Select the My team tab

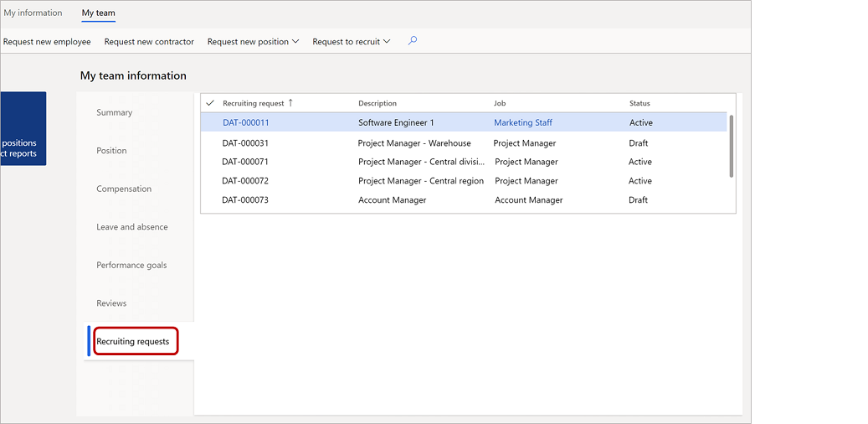click(99, 13)
